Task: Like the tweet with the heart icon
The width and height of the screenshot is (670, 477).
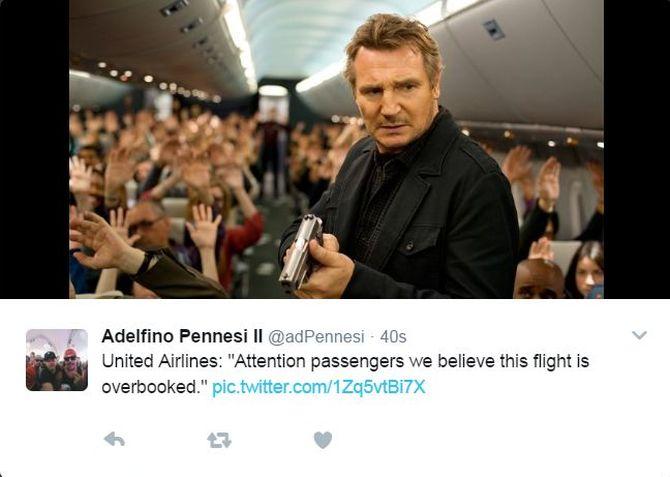Action: 323,440
